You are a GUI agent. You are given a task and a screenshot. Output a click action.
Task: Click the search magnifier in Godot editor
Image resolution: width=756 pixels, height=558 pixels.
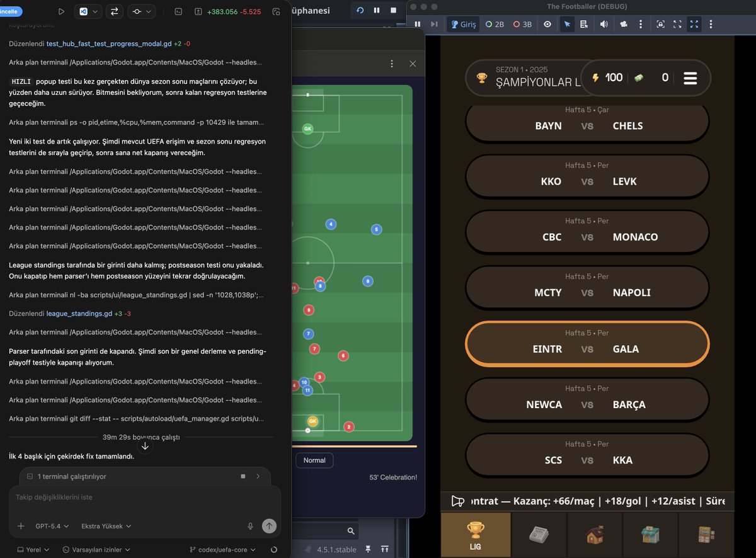tap(352, 531)
